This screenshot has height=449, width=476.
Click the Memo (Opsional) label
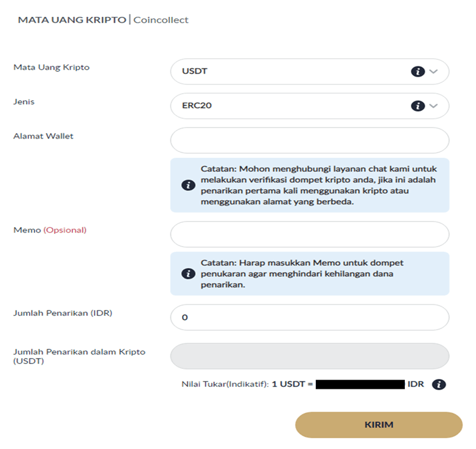tap(50, 230)
